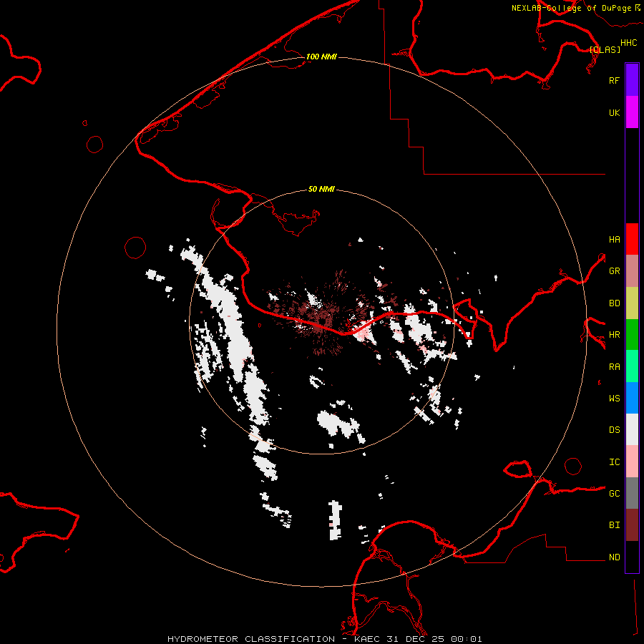Screen dimensions: 644x644
Task: Select the BD yellow legend block
Action: tap(632, 303)
